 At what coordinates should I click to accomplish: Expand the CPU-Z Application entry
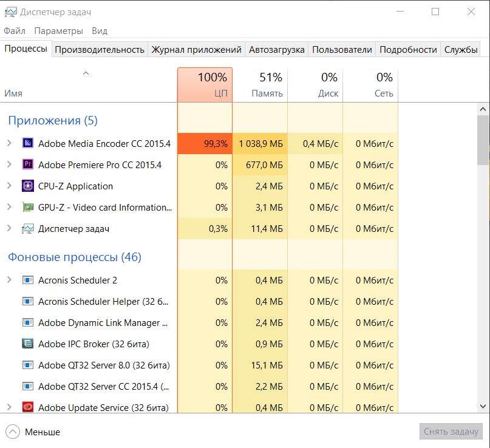pyautogui.click(x=9, y=186)
